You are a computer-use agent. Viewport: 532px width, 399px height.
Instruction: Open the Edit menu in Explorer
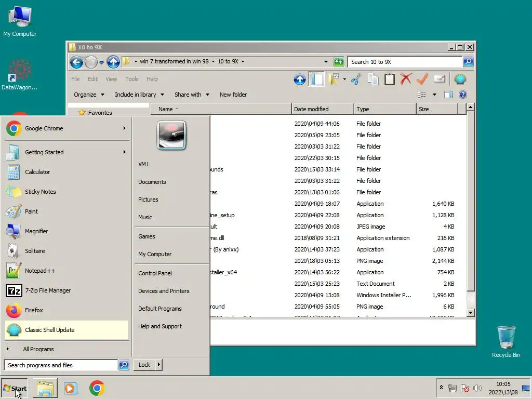tap(92, 79)
